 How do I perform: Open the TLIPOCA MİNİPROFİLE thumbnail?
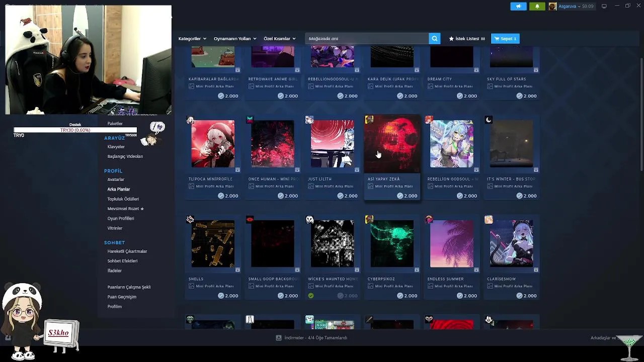(x=213, y=144)
